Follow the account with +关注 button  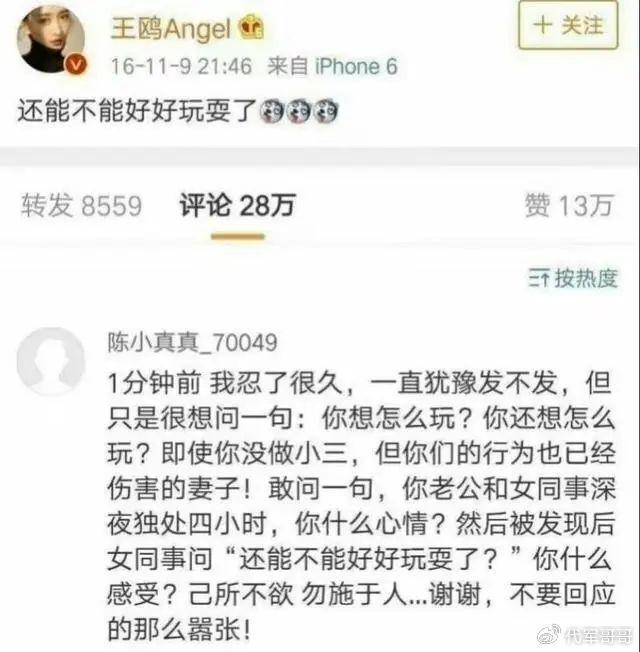click(568, 25)
